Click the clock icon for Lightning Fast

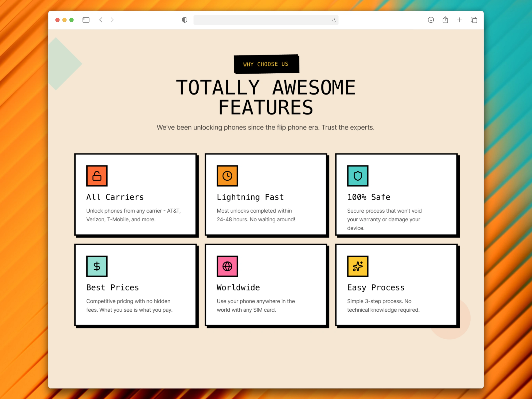[x=227, y=176]
